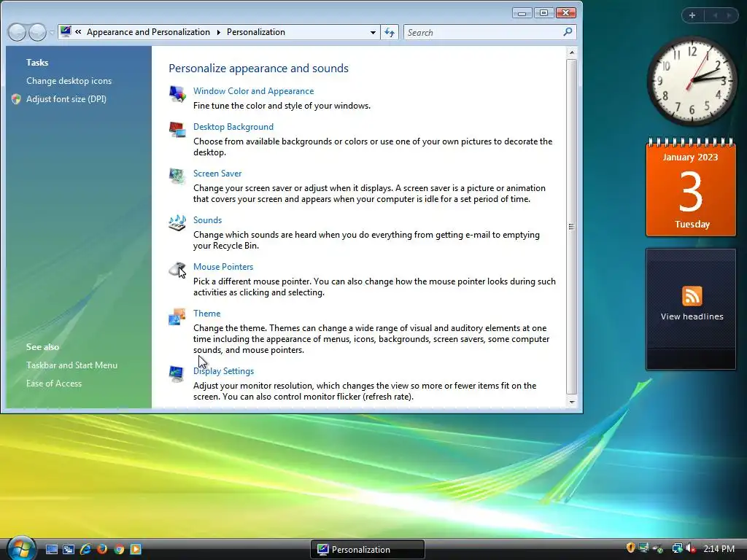Image resolution: width=747 pixels, height=560 pixels.
Task: Open Ease of Access link
Action: coord(54,384)
